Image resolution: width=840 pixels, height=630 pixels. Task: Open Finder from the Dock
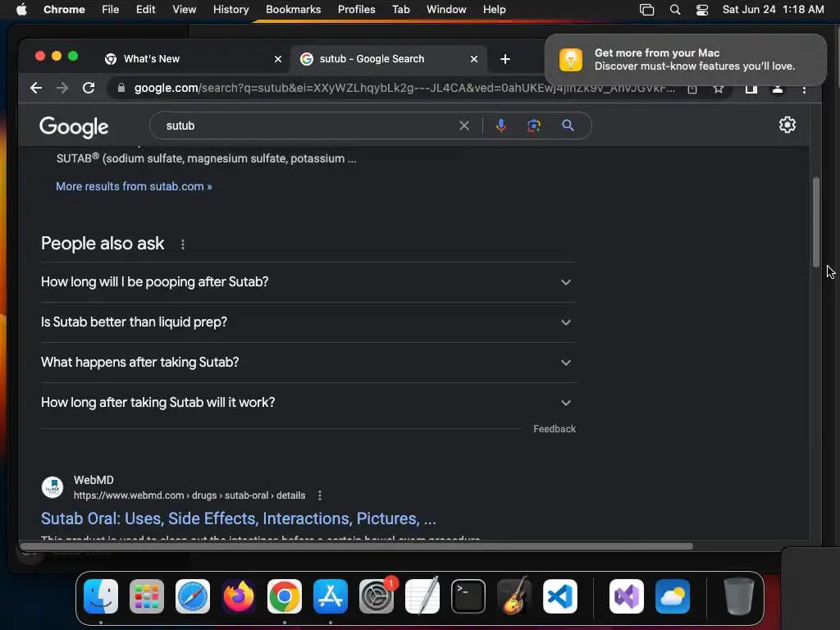click(101, 596)
